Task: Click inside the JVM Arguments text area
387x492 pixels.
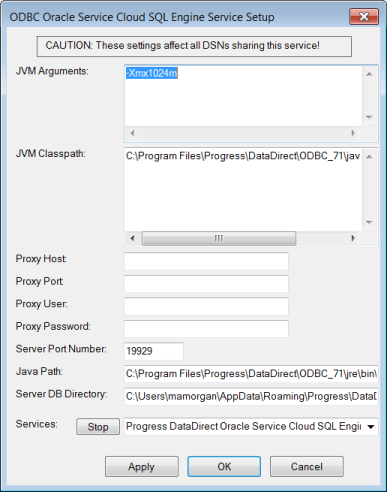Action: [243, 96]
